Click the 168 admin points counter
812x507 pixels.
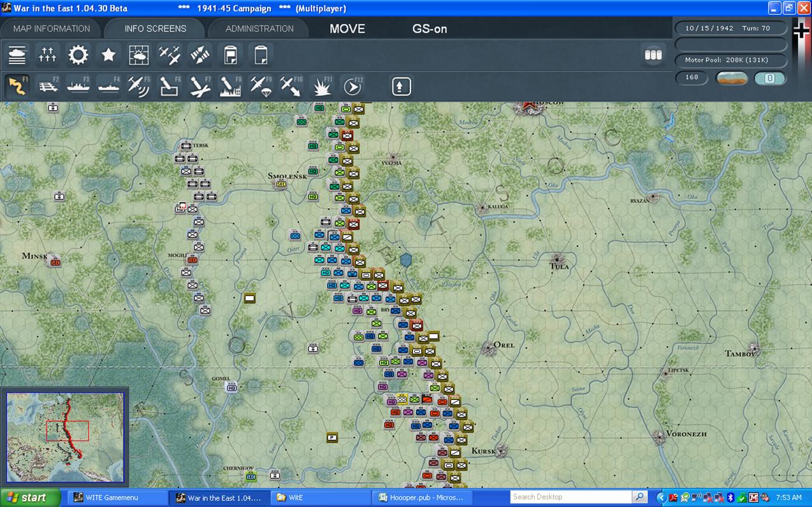pos(692,78)
